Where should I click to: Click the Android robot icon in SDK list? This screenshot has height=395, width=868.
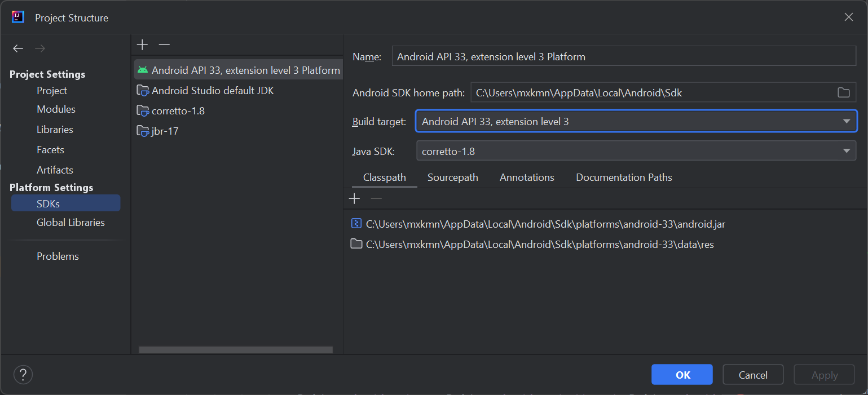[143, 70]
